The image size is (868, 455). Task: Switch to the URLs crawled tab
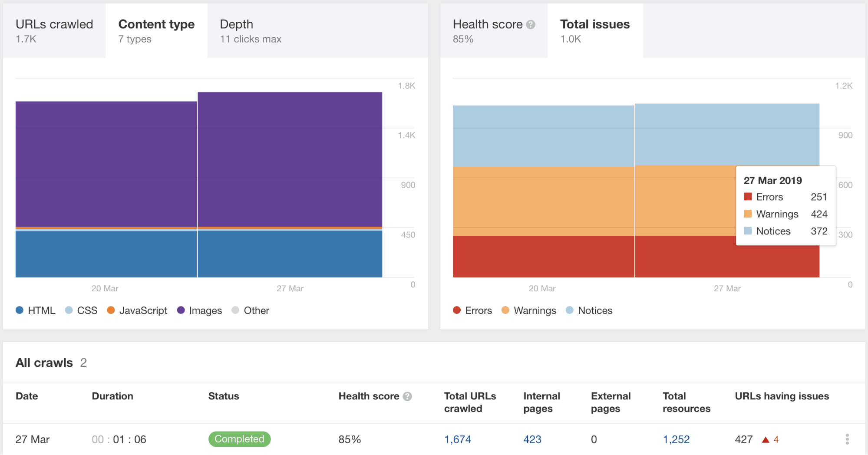pyautogui.click(x=54, y=30)
